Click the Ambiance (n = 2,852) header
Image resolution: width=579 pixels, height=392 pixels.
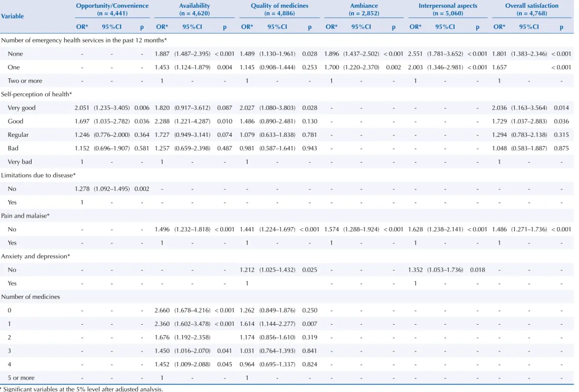point(364,9)
